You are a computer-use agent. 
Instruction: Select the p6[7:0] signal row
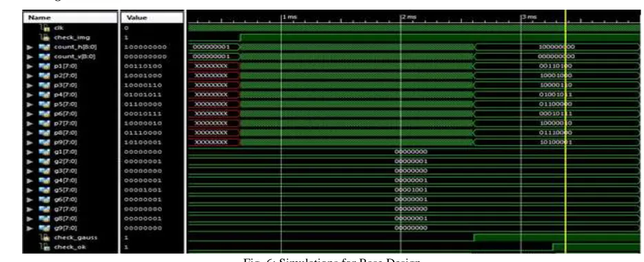70,114
